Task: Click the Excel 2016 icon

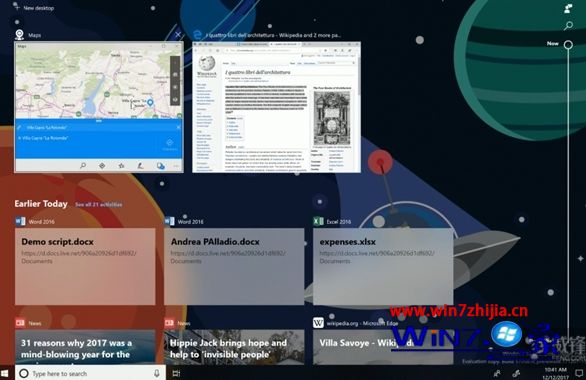Action: 318,221
